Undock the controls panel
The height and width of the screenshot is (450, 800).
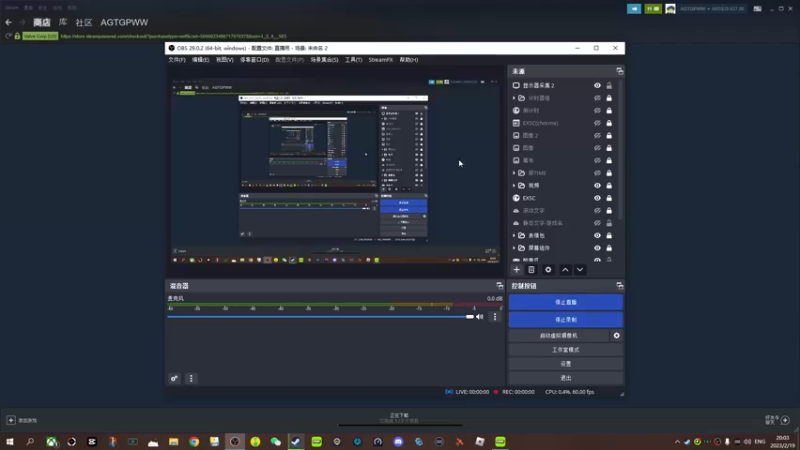[619, 286]
